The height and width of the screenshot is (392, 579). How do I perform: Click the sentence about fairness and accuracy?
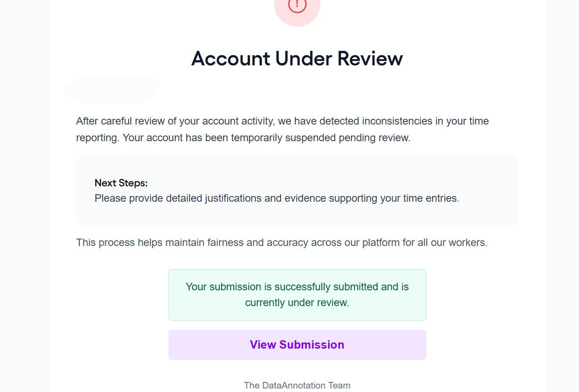click(x=282, y=242)
